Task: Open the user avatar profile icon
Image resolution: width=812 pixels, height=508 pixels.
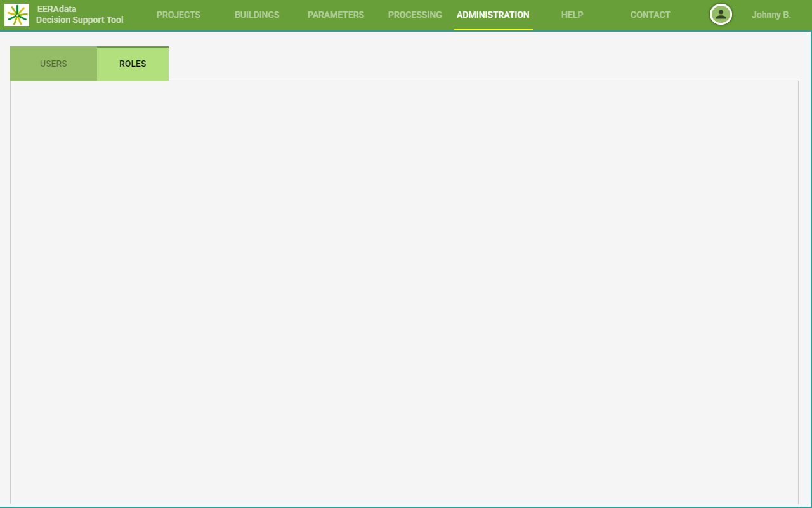Action: pos(721,15)
